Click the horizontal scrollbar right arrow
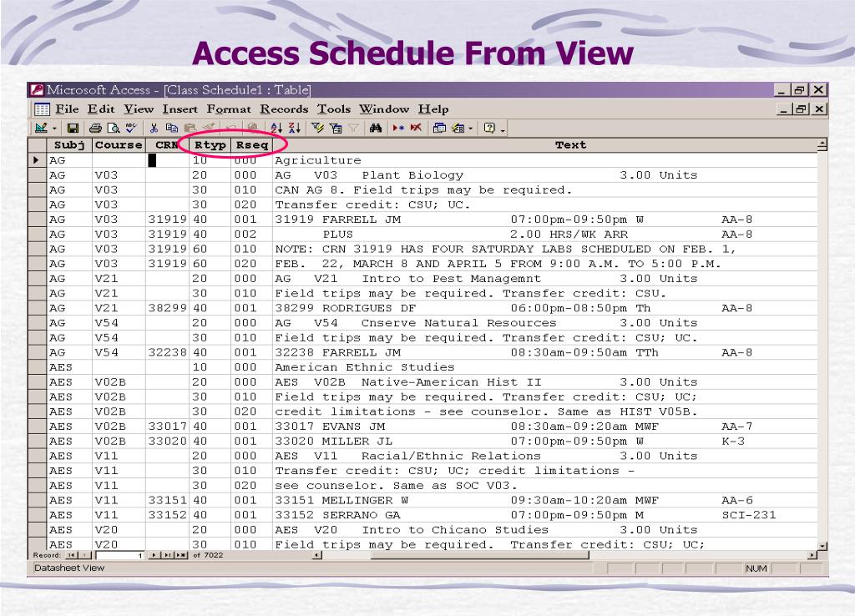 [x=812, y=555]
